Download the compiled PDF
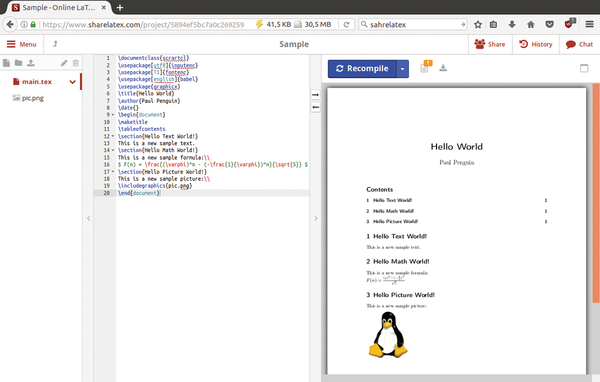 [x=443, y=68]
